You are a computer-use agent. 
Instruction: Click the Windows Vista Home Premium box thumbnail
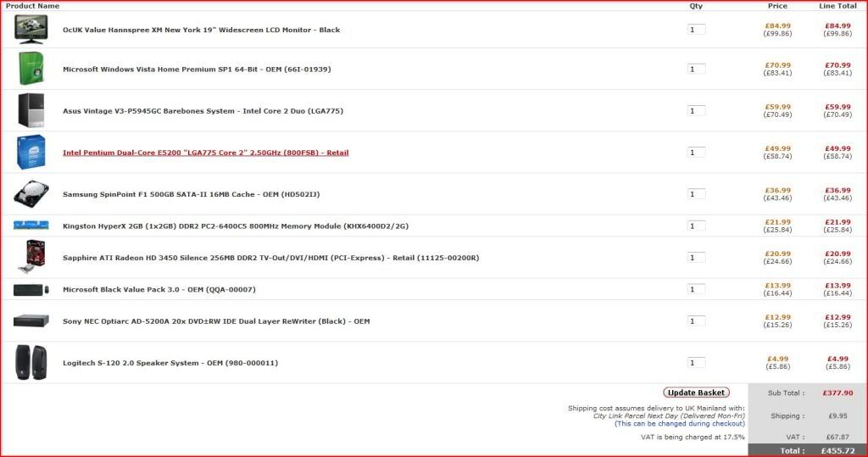coord(31,69)
